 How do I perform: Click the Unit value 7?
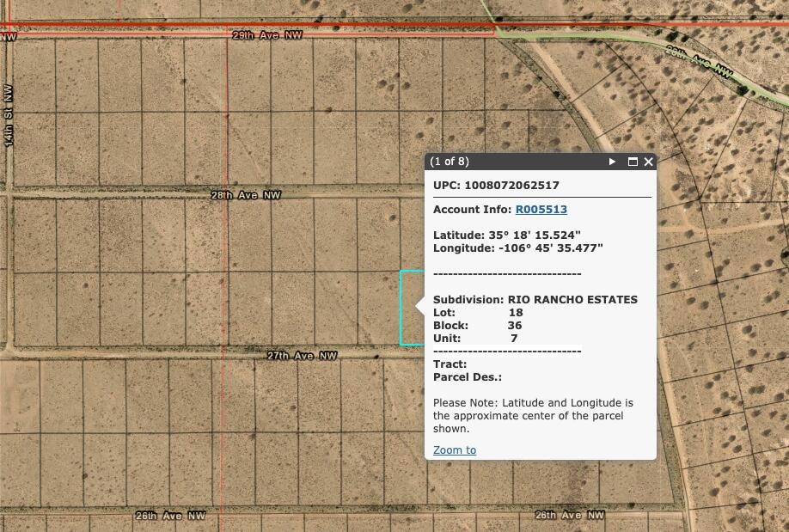pos(514,339)
